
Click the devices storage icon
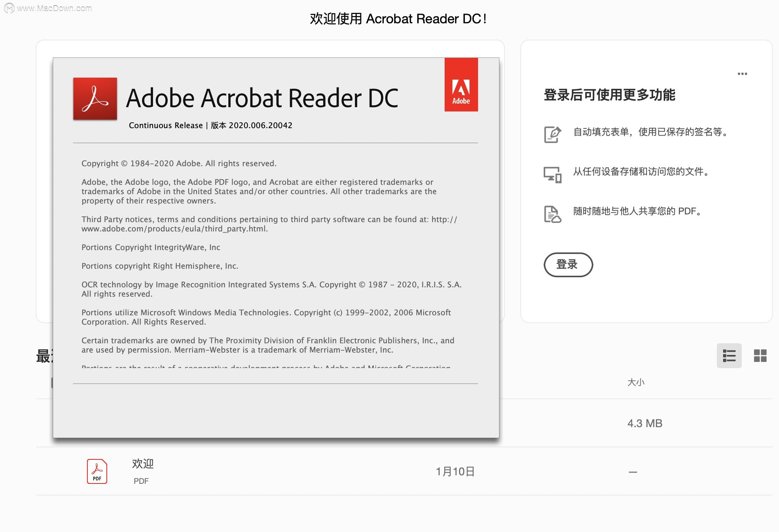[552, 174]
